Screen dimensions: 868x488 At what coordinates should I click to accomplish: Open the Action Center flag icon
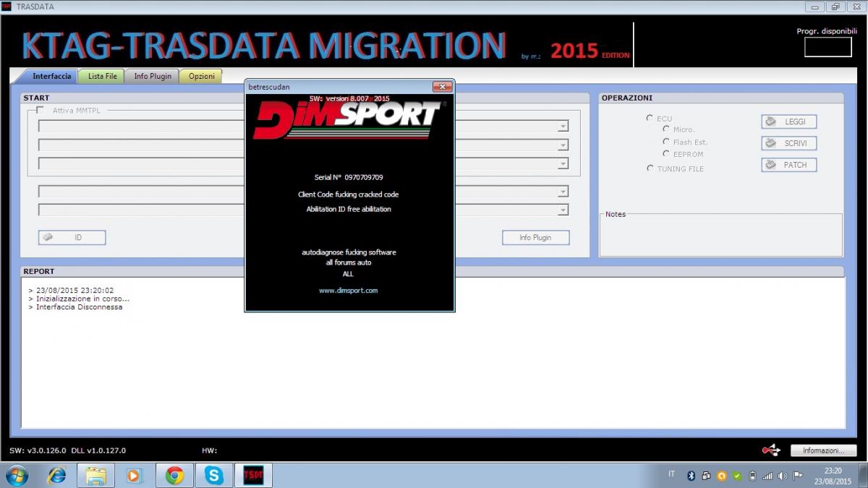click(x=798, y=476)
